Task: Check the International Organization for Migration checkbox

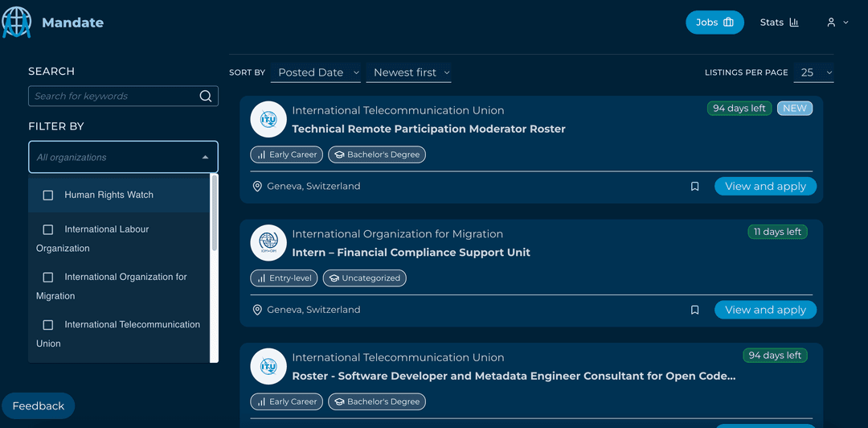Action: (48, 278)
